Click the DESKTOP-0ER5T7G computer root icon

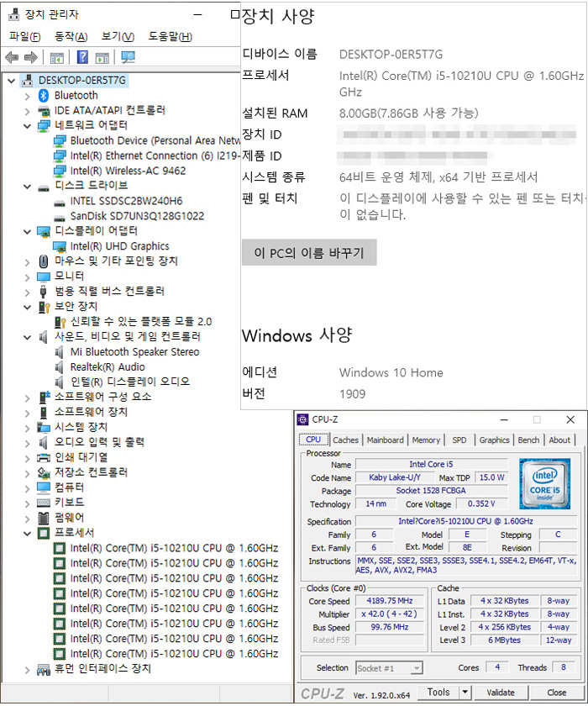[x=27, y=81]
